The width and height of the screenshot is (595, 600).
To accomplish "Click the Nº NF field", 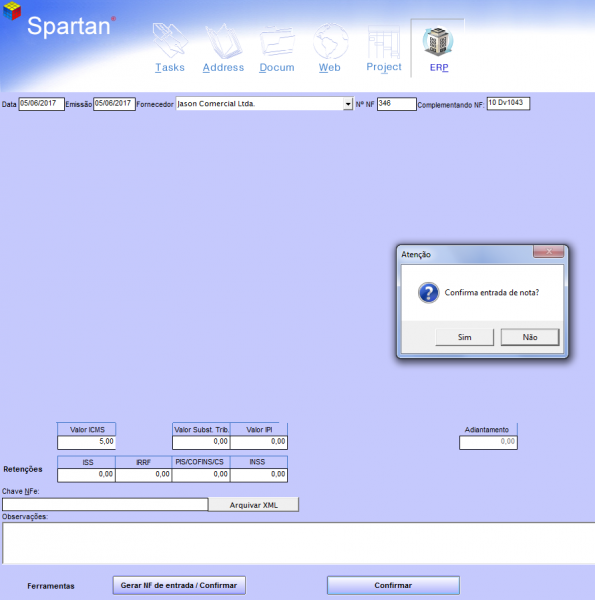I will pyautogui.click(x=396, y=104).
